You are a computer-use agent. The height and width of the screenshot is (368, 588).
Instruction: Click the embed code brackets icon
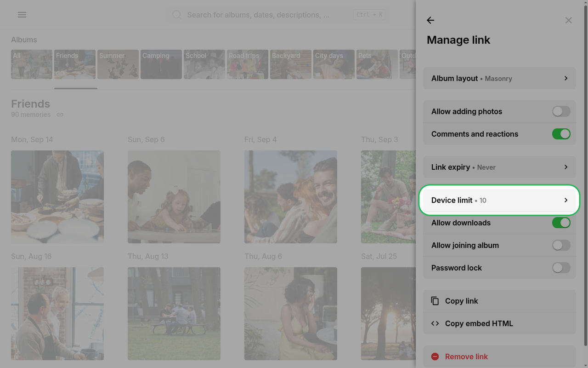click(x=435, y=323)
